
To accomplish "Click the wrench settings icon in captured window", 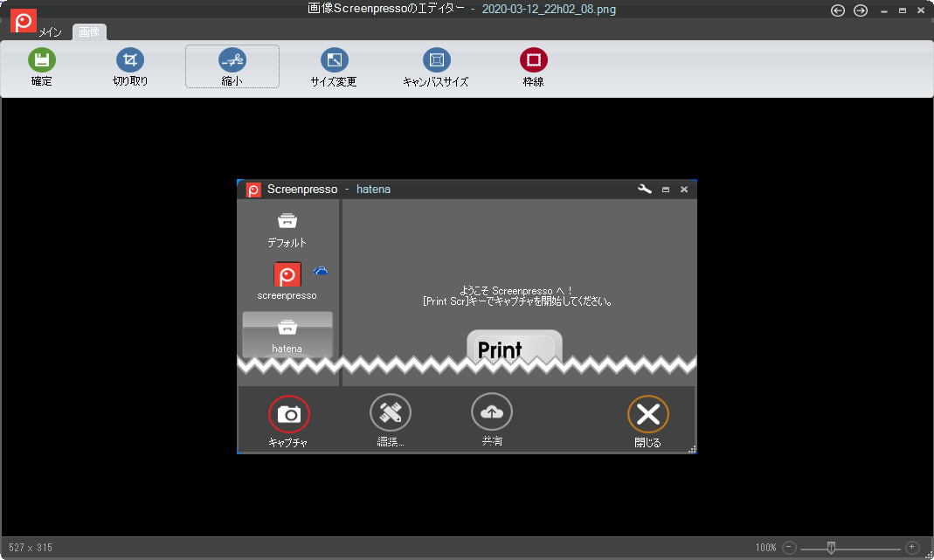I will pyautogui.click(x=645, y=189).
